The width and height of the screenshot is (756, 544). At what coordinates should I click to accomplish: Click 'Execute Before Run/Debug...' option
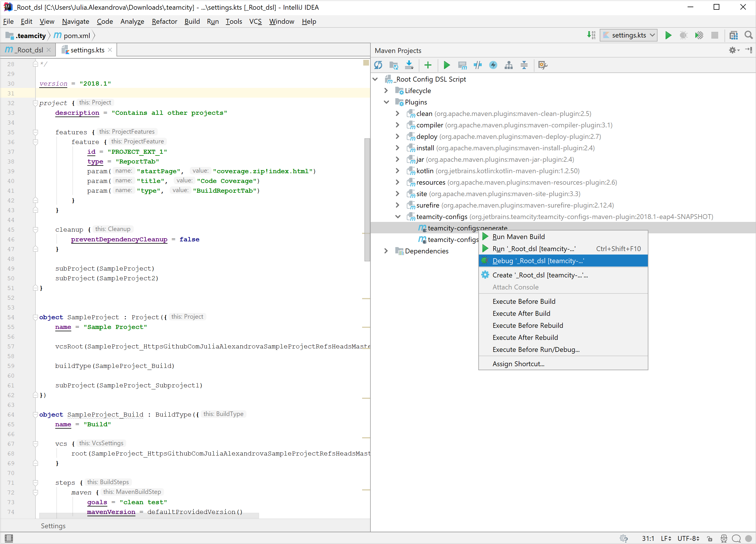pyautogui.click(x=536, y=349)
